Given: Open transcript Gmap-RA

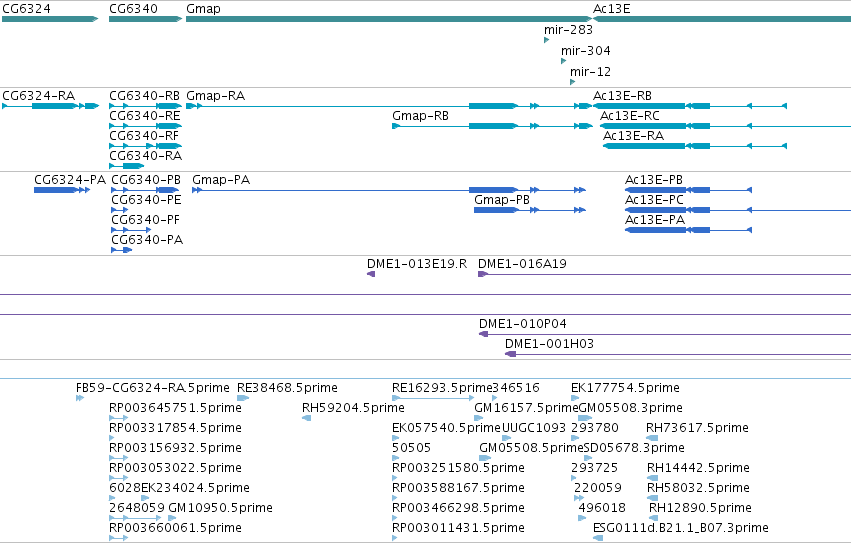Looking at the screenshot, I should [x=215, y=96].
